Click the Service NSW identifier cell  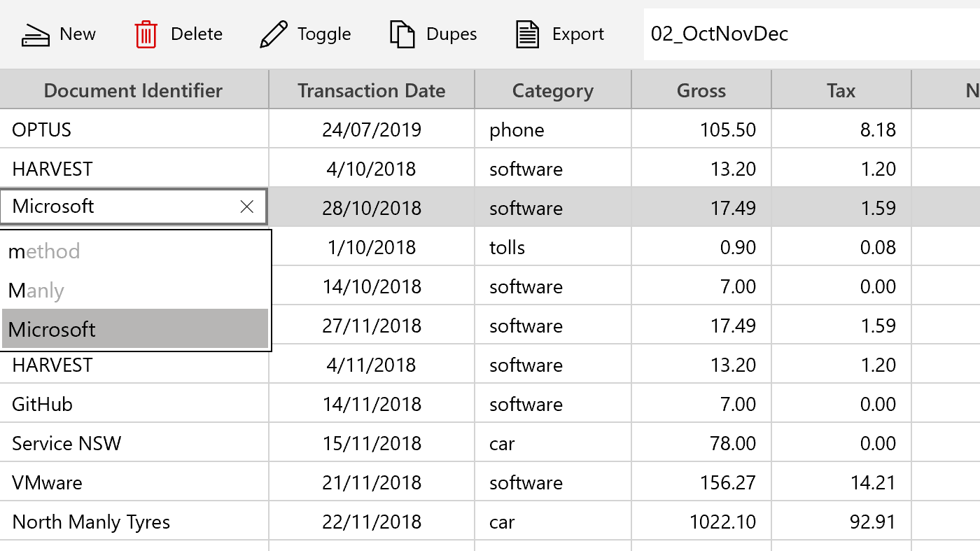[66, 443]
